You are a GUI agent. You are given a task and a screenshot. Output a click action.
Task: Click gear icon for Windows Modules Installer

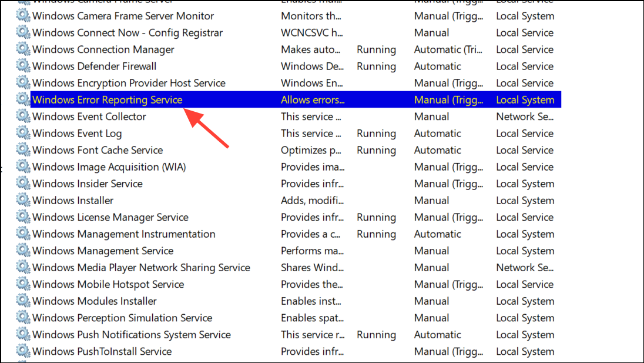pos(23,301)
